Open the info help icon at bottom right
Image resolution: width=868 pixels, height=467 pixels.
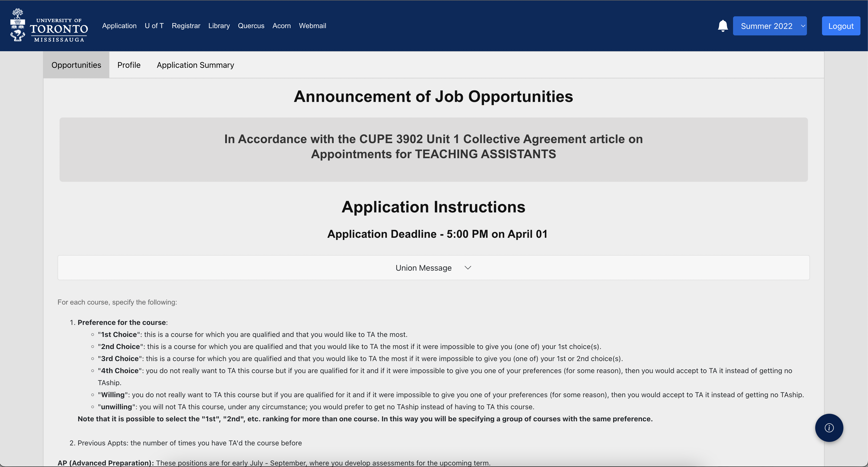point(829,428)
